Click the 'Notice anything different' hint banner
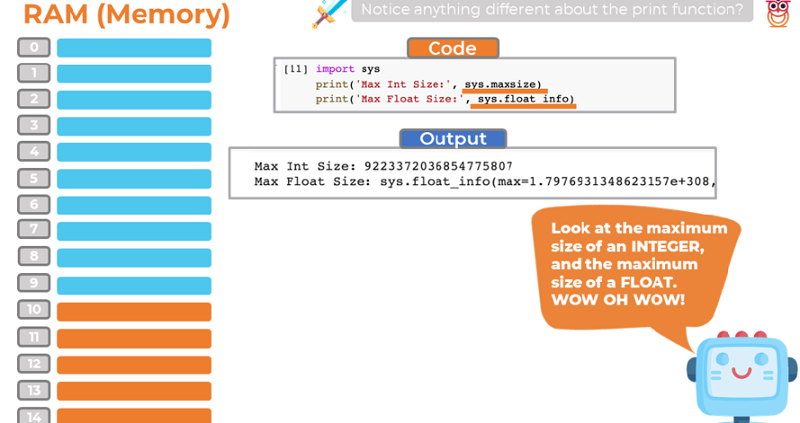 (552, 10)
